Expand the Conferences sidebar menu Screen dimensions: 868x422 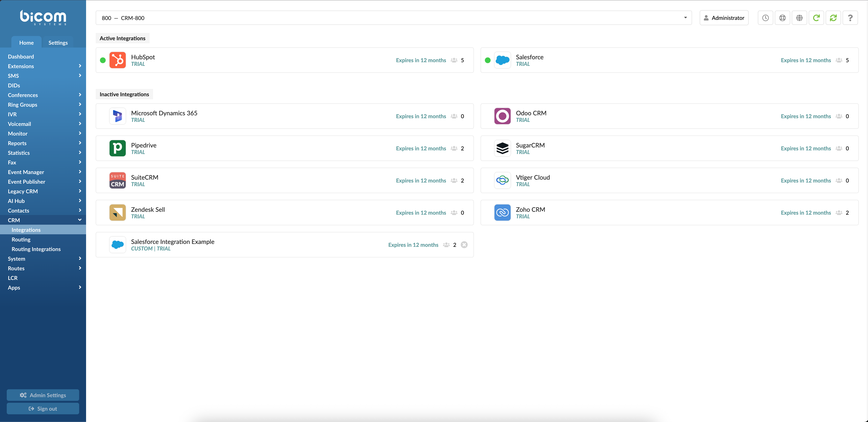[x=43, y=95]
